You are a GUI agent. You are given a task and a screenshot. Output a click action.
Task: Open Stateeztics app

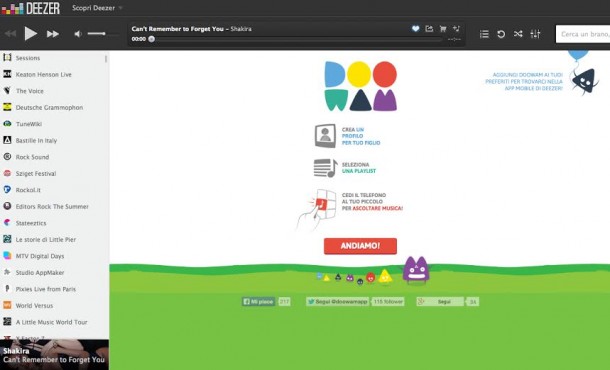(31, 223)
